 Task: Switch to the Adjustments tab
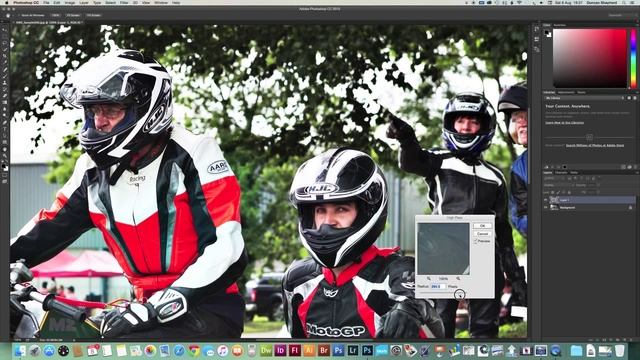[x=566, y=93]
